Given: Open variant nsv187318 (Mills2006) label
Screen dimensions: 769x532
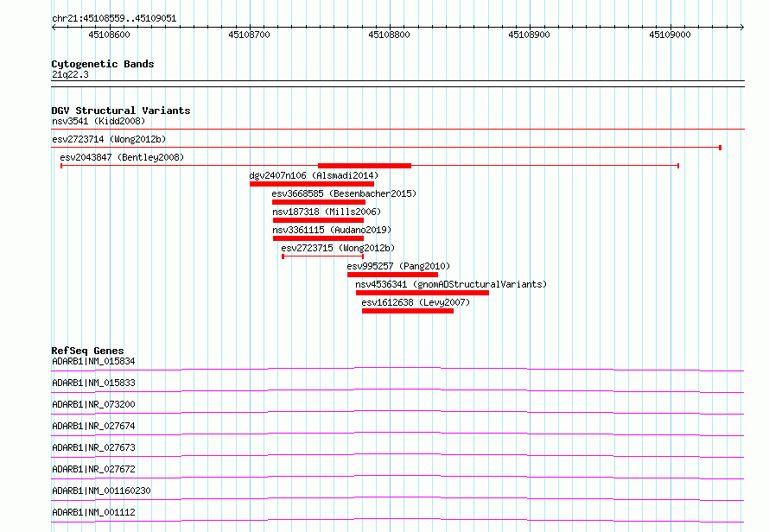Looking at the screenshot, I should tap(327, 212).
